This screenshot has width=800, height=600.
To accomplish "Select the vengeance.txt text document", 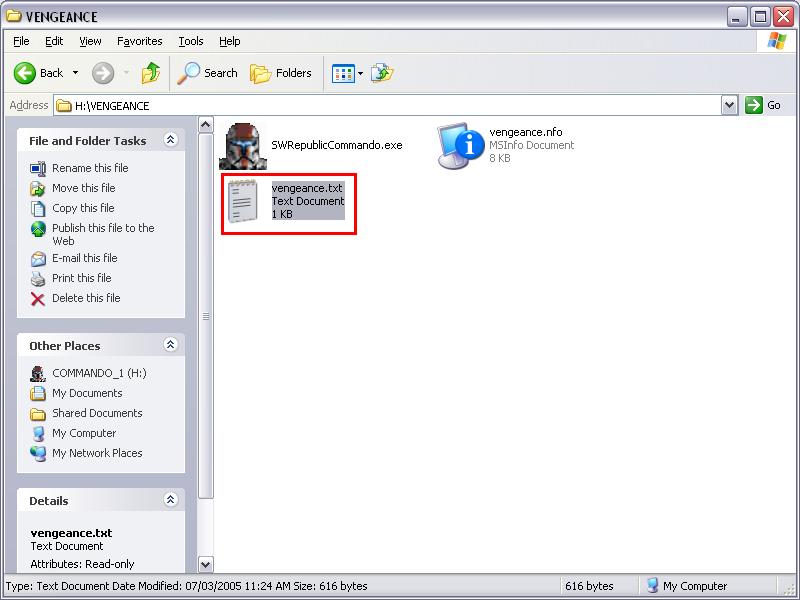I will 243,201.
